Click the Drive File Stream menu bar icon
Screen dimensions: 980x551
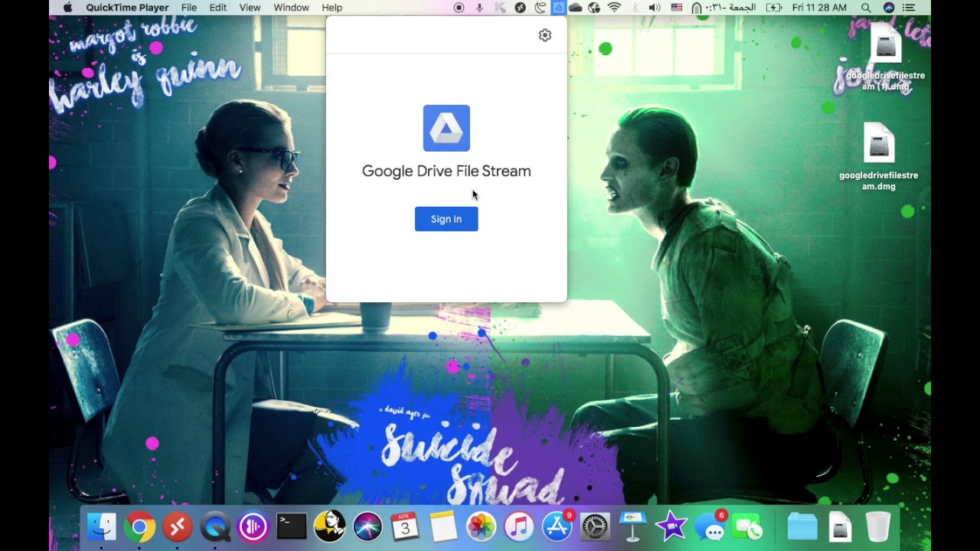tap(558, 8)
